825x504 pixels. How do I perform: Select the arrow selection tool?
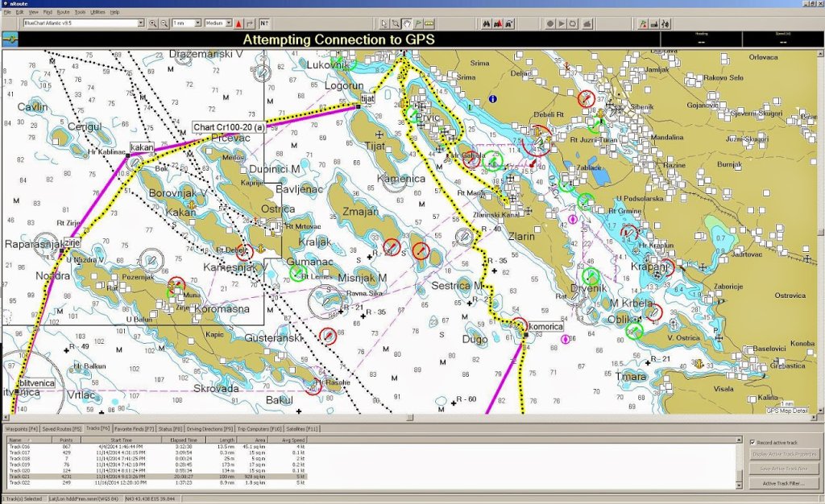click(385, 23)
